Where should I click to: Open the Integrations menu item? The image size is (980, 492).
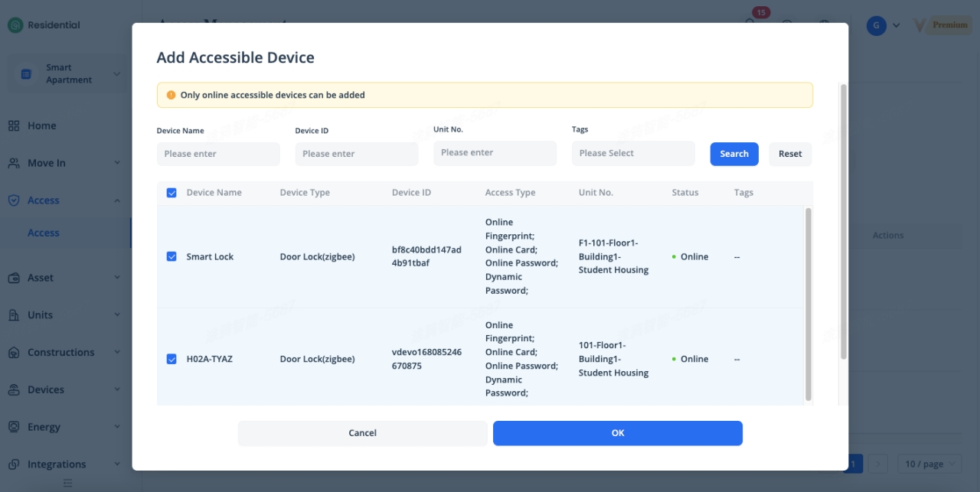click(x=57, y=464)
